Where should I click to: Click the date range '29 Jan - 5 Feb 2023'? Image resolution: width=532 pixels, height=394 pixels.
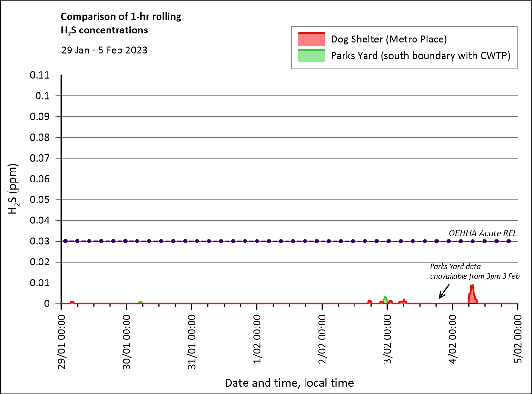click(104, 50)
